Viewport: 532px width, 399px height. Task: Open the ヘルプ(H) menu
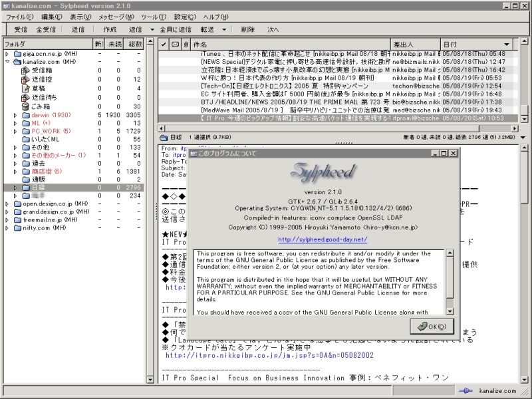tap(215, 17)
